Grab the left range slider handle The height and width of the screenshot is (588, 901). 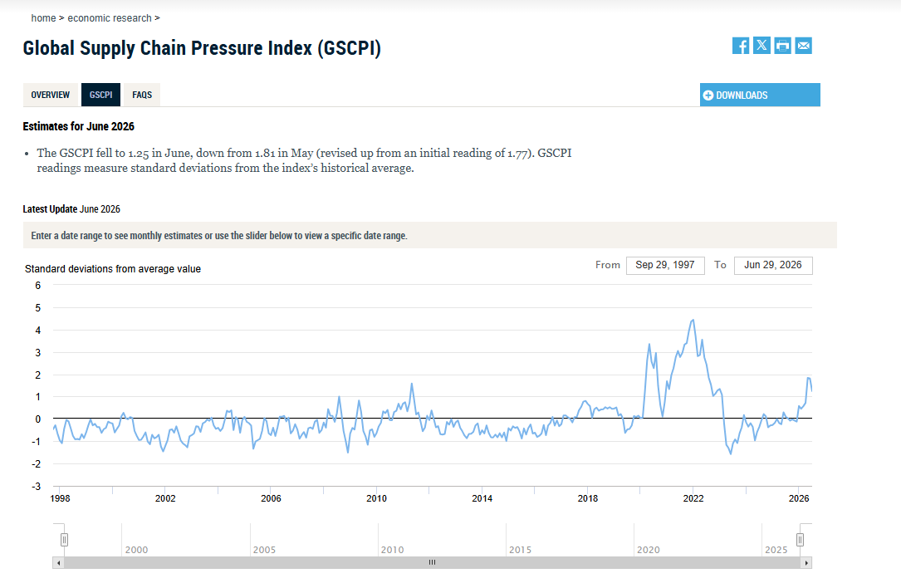(x=65, y=540)
